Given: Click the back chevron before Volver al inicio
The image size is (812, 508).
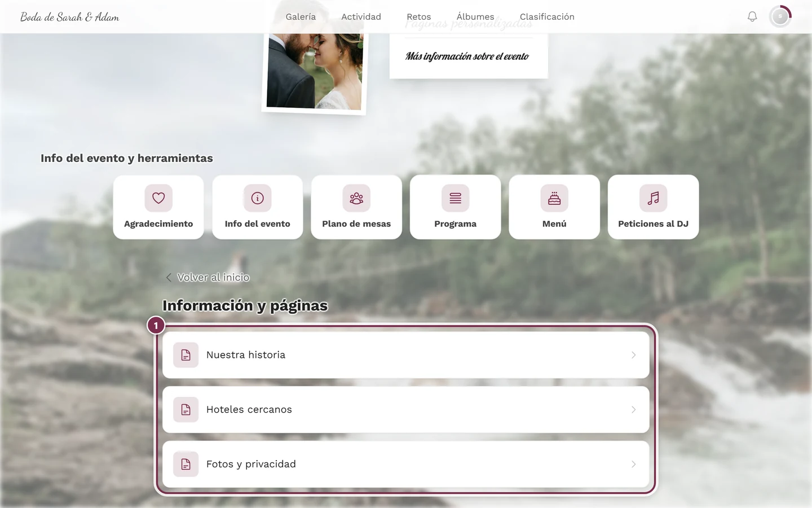Looking at the screenshot, I should (169, 278).
